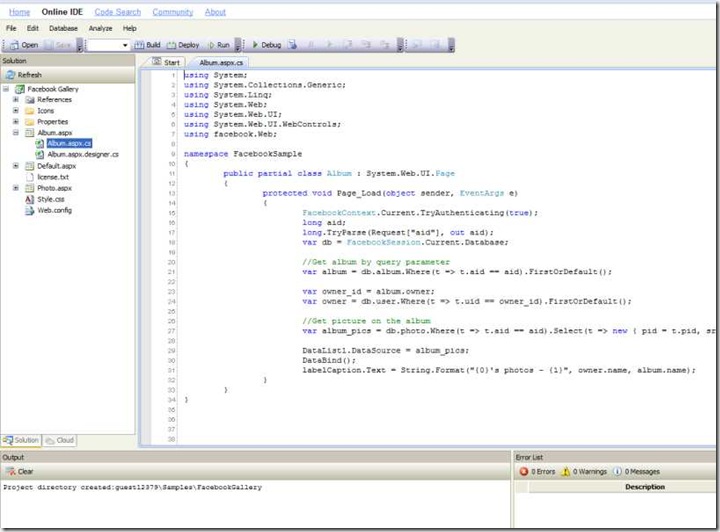Click the 'Project directory created' output line
The image size is (720, 532).
click(x=132, y=487)
